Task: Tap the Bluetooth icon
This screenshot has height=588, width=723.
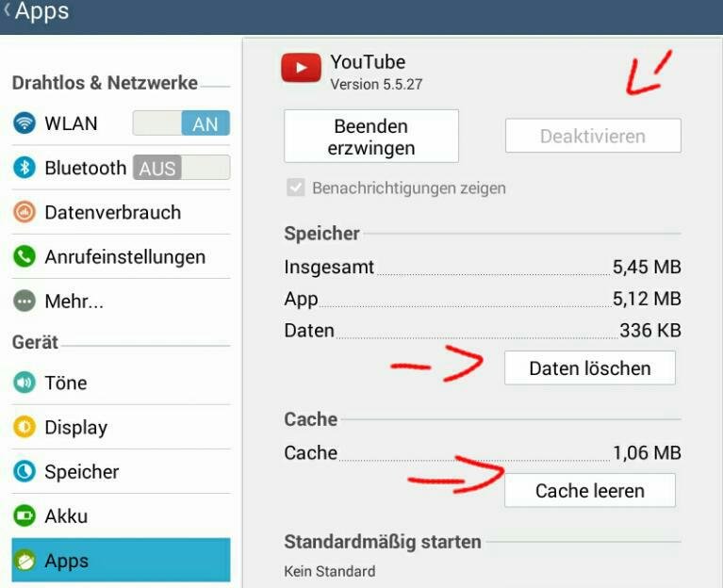Action: (x=24, y=168)
